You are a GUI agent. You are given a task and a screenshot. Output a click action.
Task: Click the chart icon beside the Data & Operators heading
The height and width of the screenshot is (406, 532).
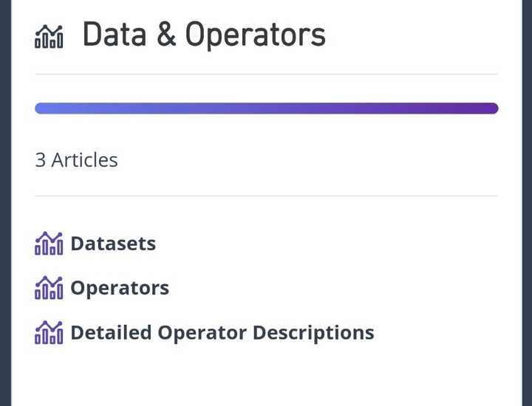[x=49, y=36]
